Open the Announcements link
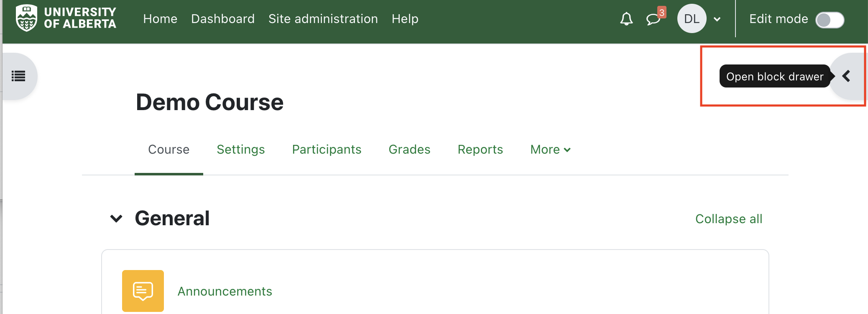The width and height of the screenshot is (868, 314). pyautogui.click(x=225, y=291)
